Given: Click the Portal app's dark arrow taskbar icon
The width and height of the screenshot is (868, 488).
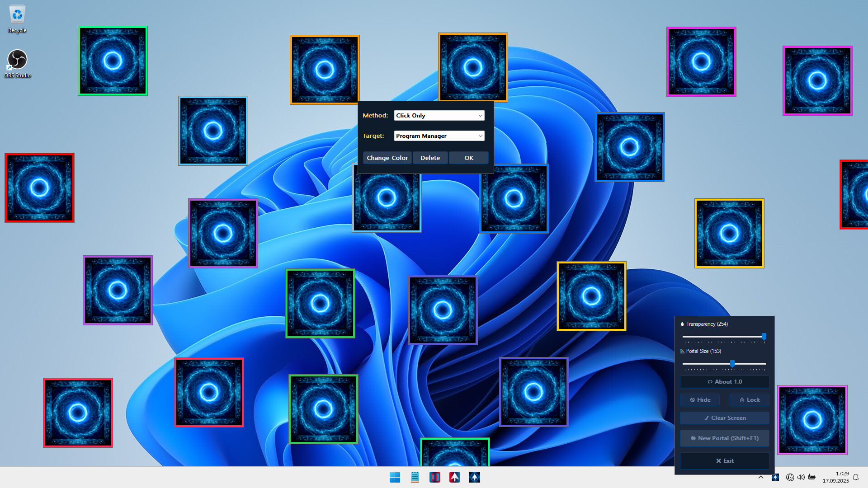Looking at the screenshot, I should pos(474,477).
